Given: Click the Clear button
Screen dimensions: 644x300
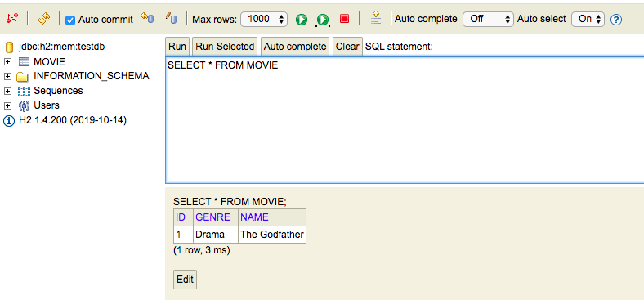Looking at the screenshot, I should click(347, 47).
